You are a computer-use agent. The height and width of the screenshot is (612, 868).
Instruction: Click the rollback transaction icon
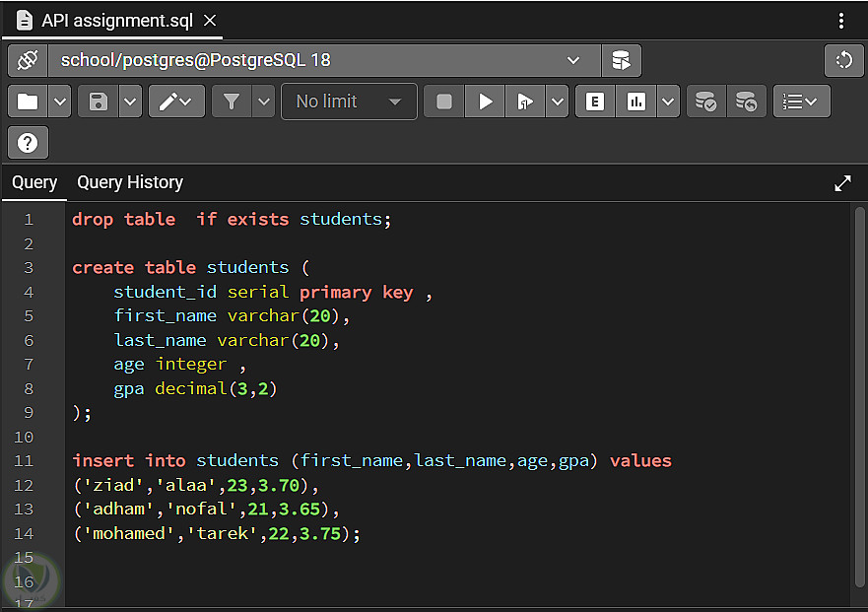pyautogui.click(x=747, y=102)
